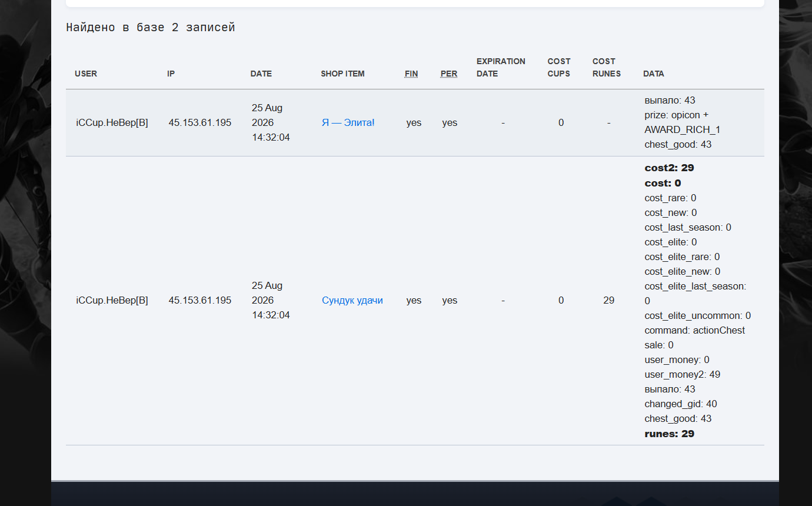
Task: Click the sale: 0 line
Action: click(659, 345)
